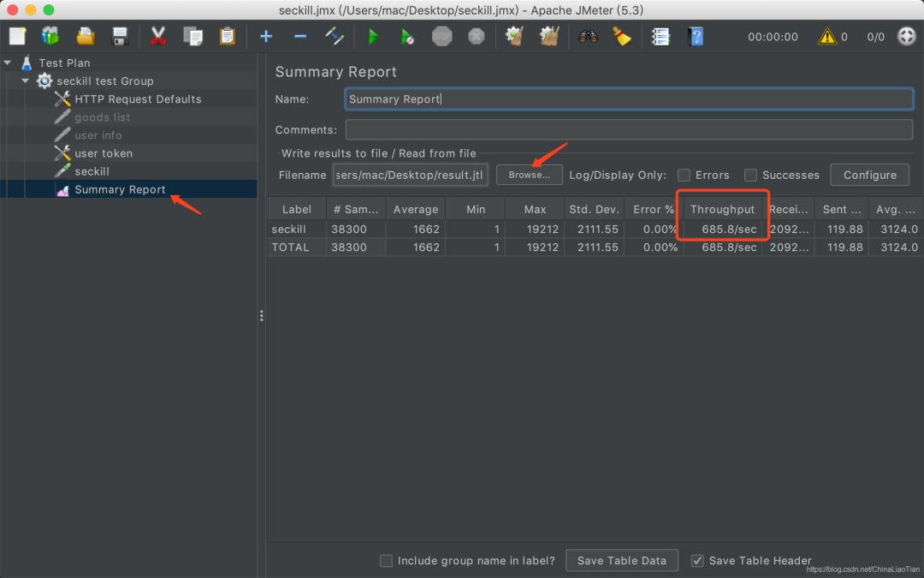Enable the Successes checkbox
924x578 pixels.
pyautogui.click(x=750, y=176)
